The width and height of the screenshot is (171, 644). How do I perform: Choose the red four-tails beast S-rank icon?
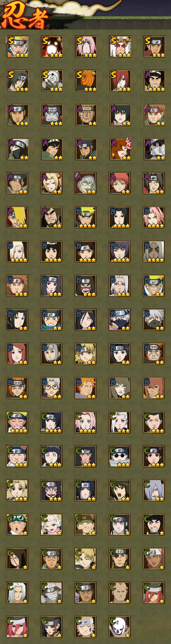52,47
